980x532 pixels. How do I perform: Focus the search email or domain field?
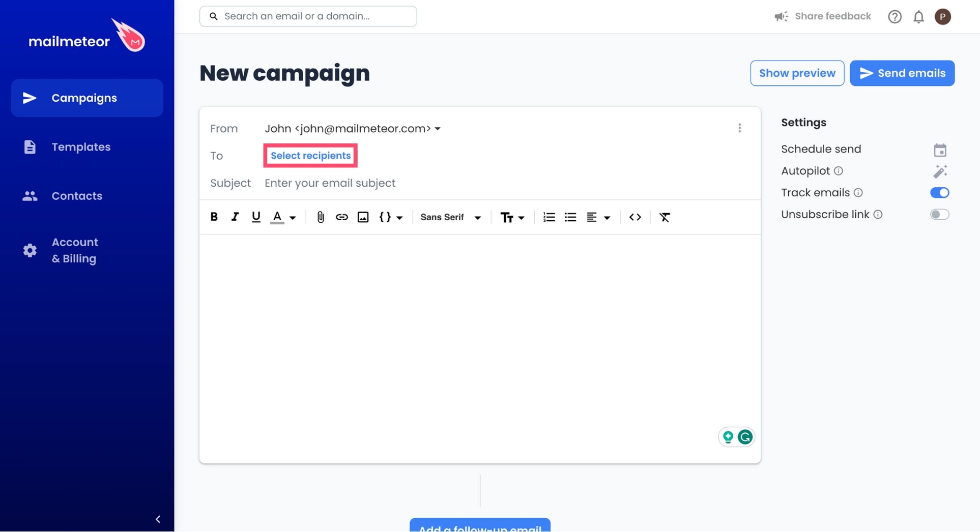click(308, 16)
